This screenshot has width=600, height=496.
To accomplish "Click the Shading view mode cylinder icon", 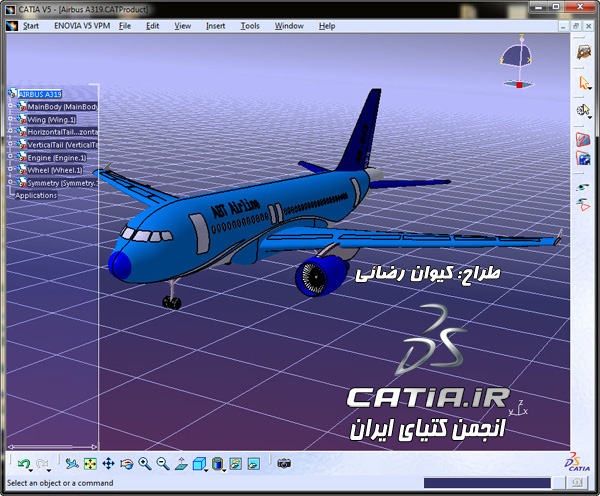I will (x=217, y=464).
